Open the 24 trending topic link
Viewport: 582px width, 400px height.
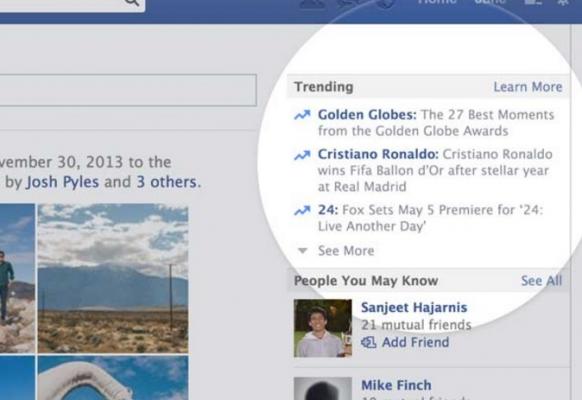point(328,210)
